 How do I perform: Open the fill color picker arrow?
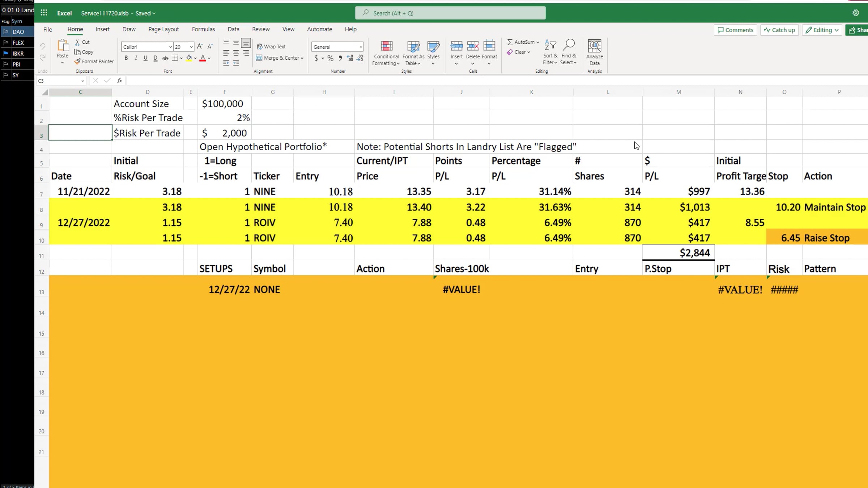pos(195,58)
